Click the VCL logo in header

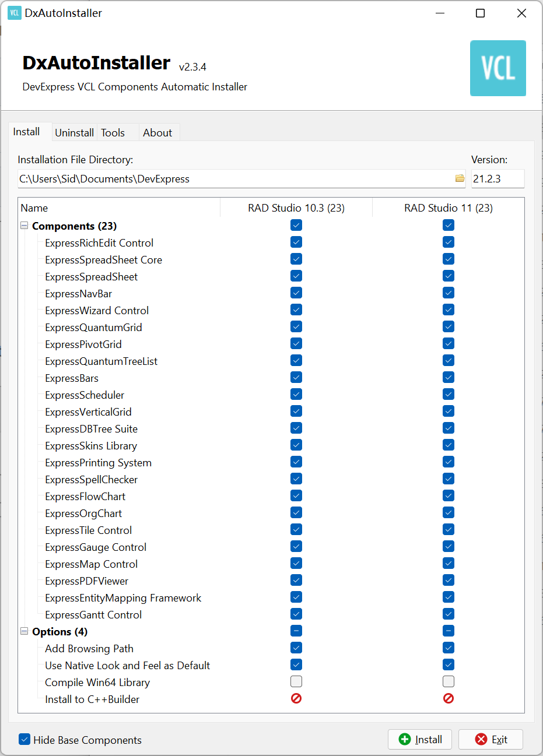[x=498, y=68]
